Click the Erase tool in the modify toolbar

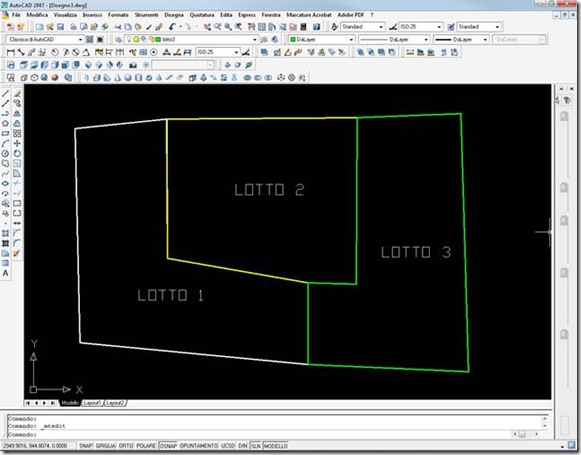click(17, 93)
